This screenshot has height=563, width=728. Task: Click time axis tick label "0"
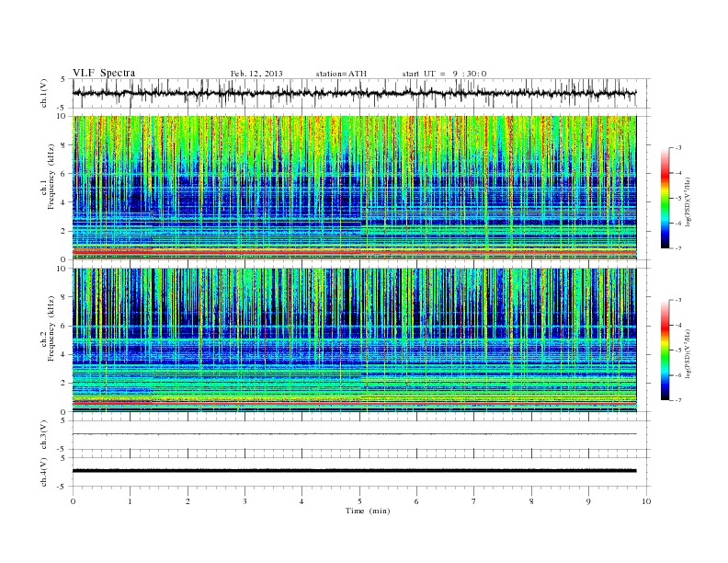click(x=73, y=501)
